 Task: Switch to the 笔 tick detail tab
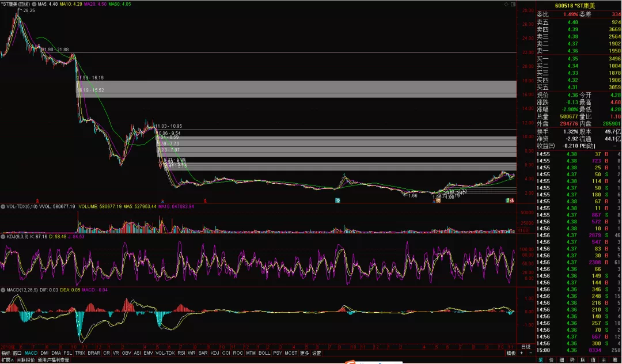click(x=541, y=359)
